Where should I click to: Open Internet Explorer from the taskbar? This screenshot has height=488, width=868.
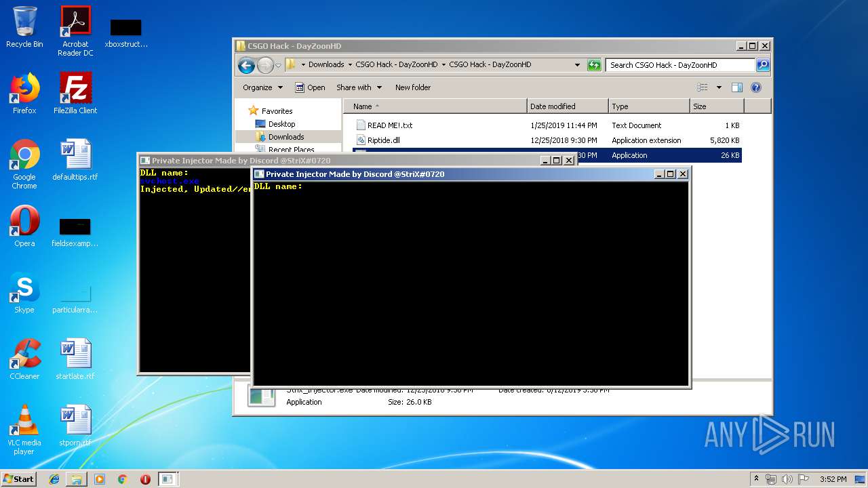pyautogui.click(x=54, y=479)
